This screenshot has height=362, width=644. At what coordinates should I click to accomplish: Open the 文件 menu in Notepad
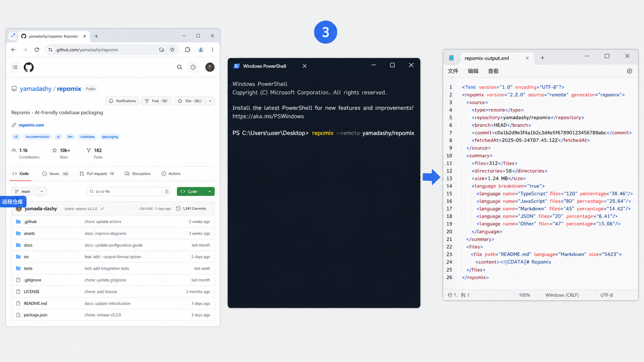tap(453, 71)
